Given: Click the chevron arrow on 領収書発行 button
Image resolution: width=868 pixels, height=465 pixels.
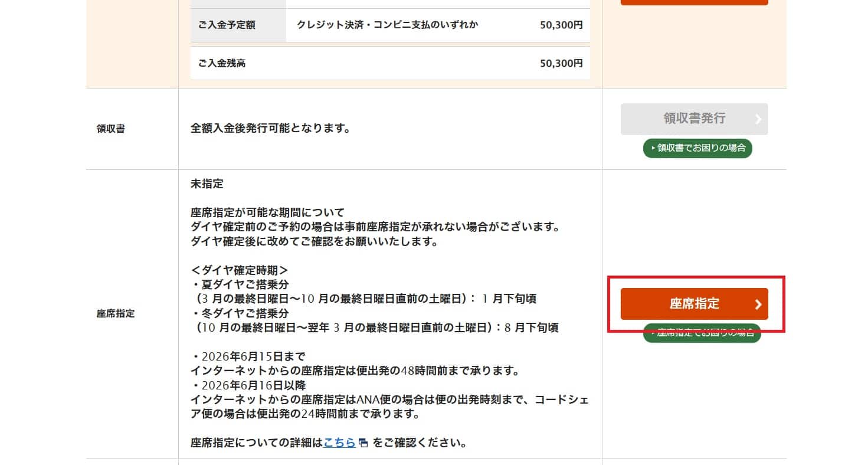Looking at the screenshot, I should tap(758, 119).
